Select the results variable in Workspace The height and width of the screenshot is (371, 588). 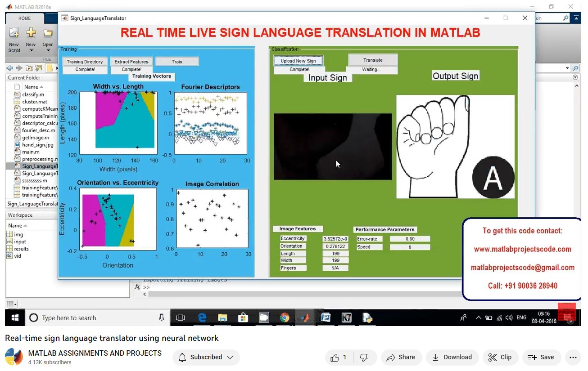[21, 249]
